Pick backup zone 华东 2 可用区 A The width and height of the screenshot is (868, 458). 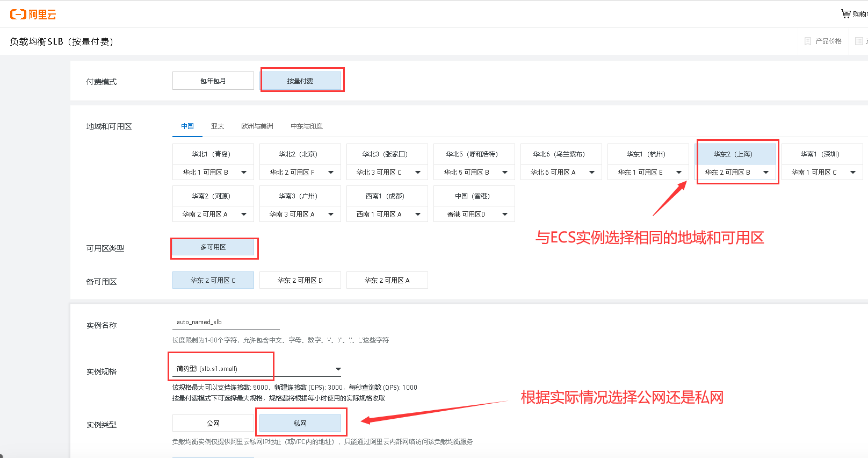387,280
